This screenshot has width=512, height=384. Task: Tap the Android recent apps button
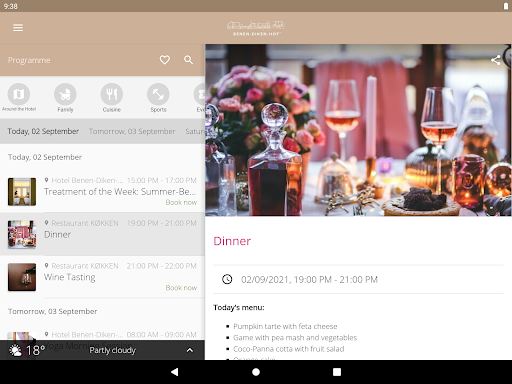pos(337,372)
